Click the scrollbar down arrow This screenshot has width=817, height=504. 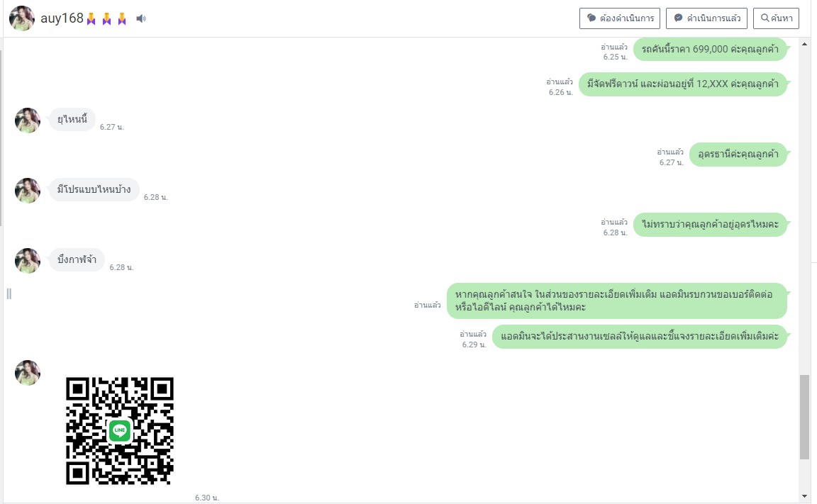click(804, 496)
